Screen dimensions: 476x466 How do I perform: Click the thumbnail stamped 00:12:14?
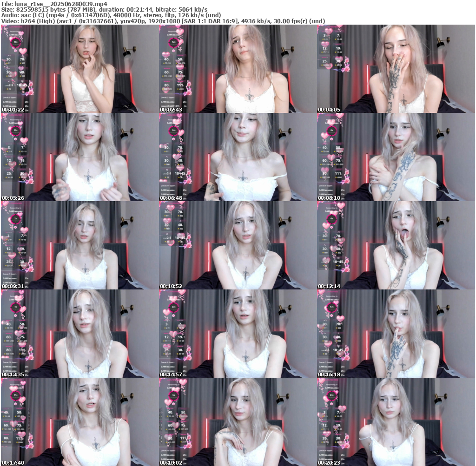coord(396,245)
